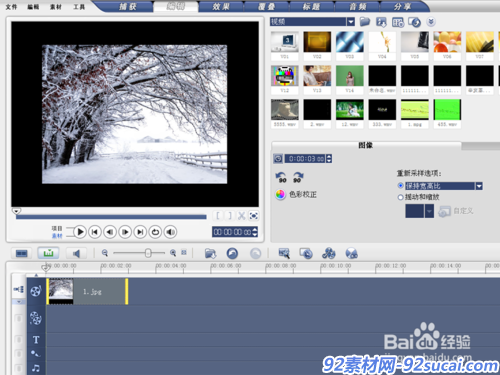The height and width of the screenshot is (375, 500).
Task: Click the preview timecode field
Action: point(232,232)
